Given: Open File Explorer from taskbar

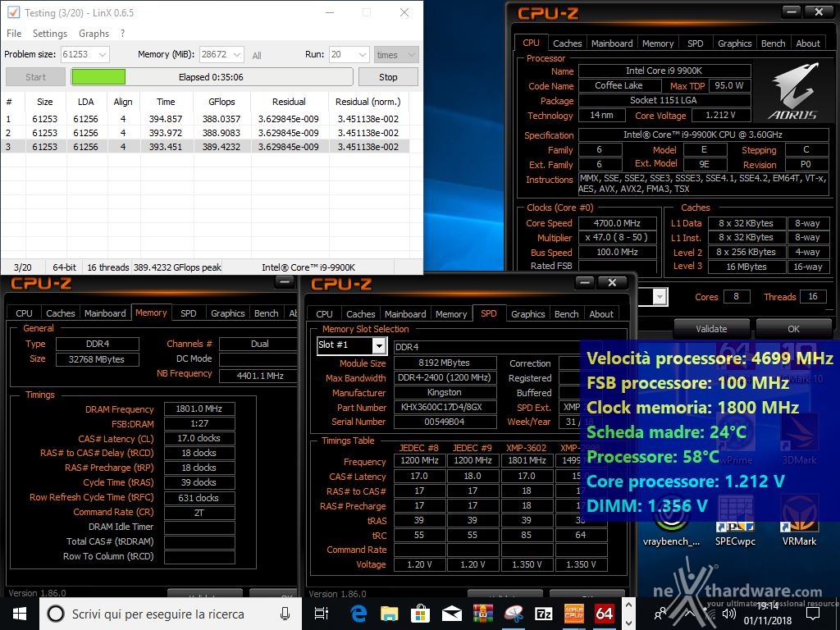Looking at the screenshot, I should coord(390,614).
